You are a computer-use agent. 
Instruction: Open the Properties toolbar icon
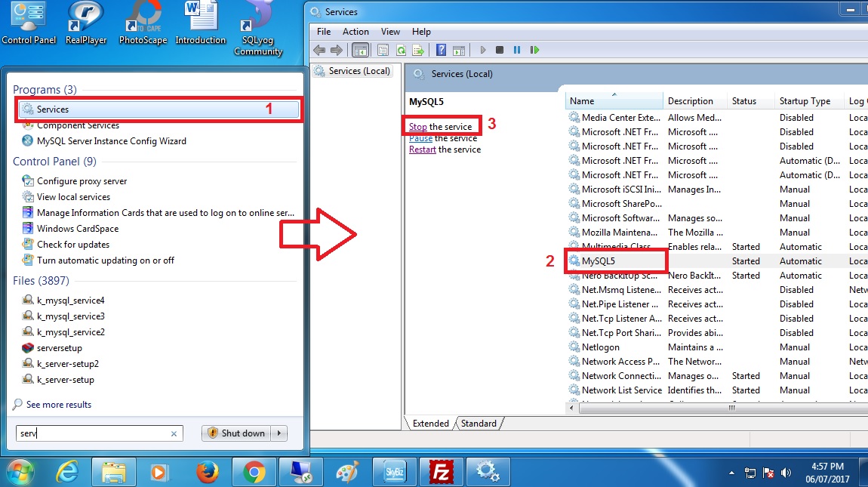pyautogui.click(x=383, y=50)
